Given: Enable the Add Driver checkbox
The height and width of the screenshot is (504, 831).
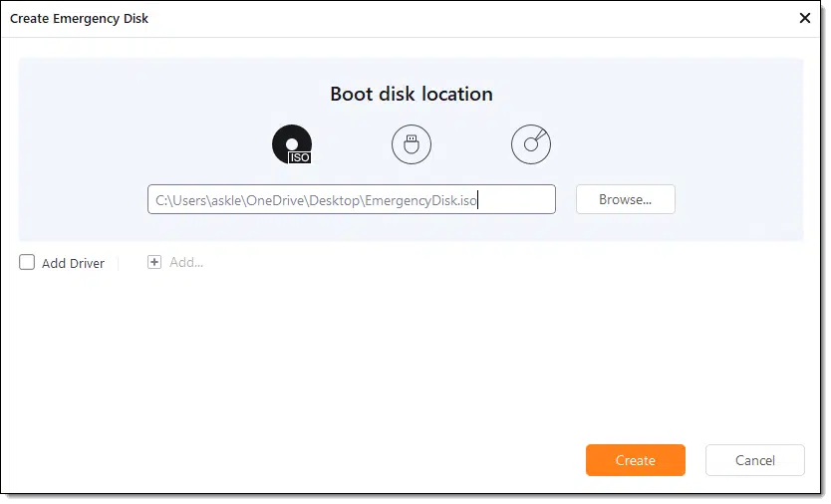Looking at the screenshot, I should [27, 262].
